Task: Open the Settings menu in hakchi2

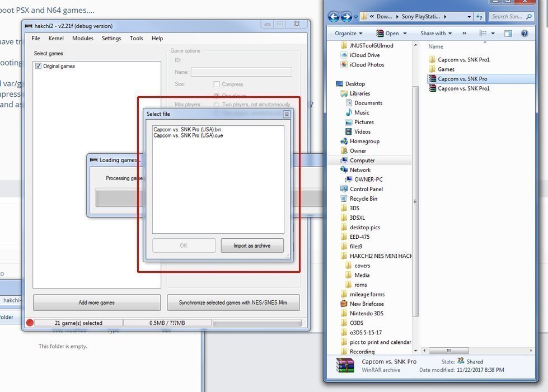Action: coord(111,39)
